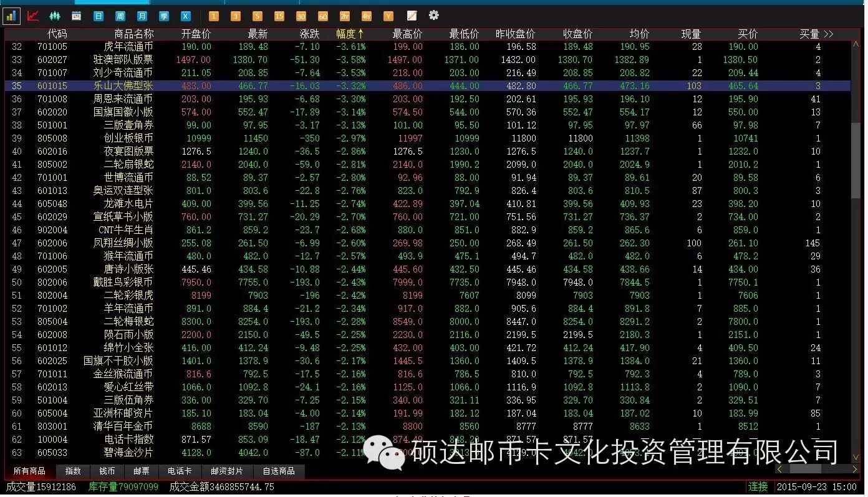
Task: Open the red line chart icon
Action: tap(33, 16)
